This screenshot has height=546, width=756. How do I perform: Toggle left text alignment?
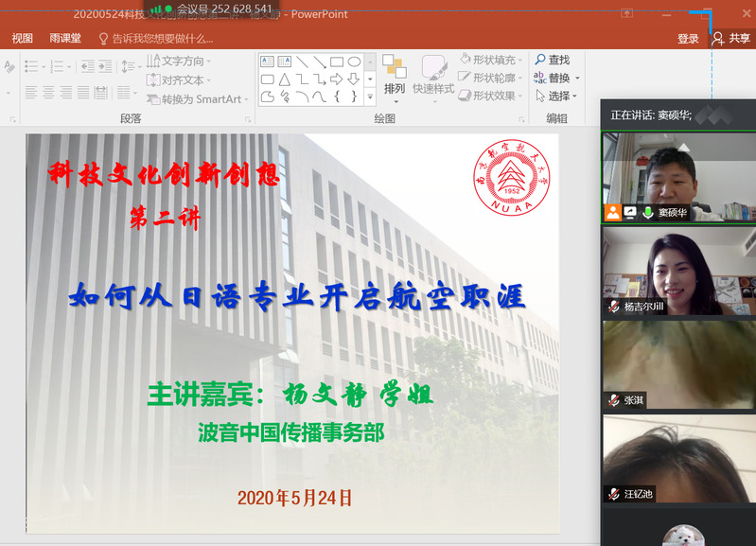31,94
